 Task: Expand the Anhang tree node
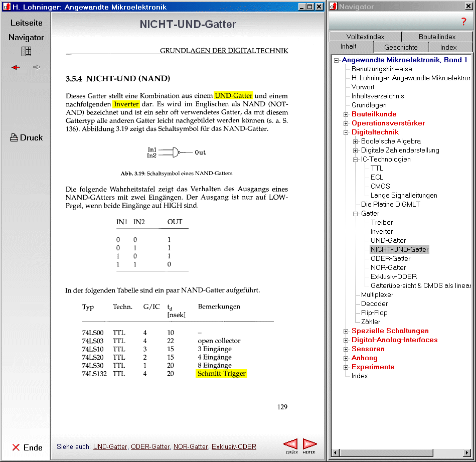[x=346, y=358]
